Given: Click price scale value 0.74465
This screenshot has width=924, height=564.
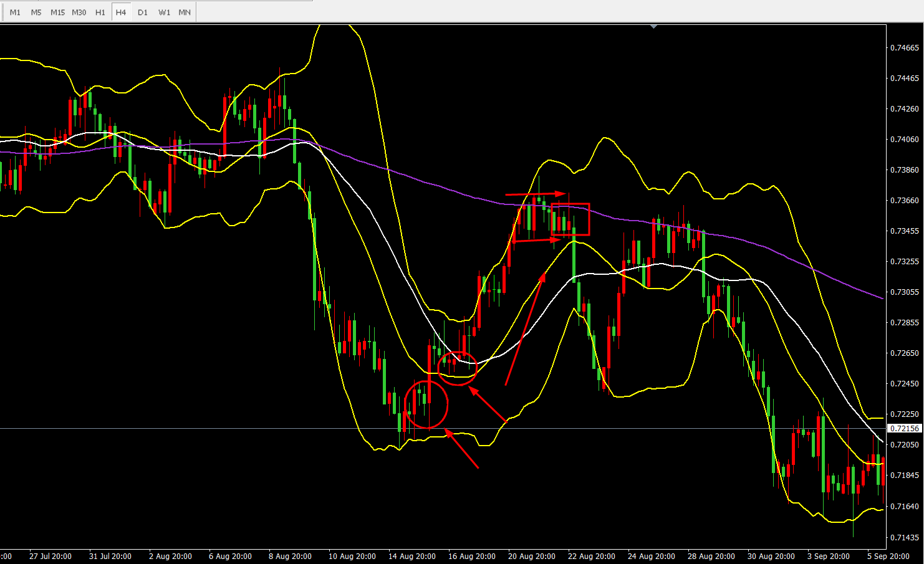Looking at the screenshot, I should pos(904,78).
